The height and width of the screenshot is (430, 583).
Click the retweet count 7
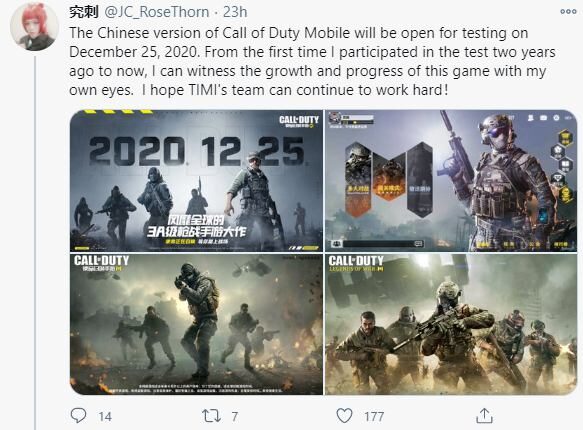(235, 417)
